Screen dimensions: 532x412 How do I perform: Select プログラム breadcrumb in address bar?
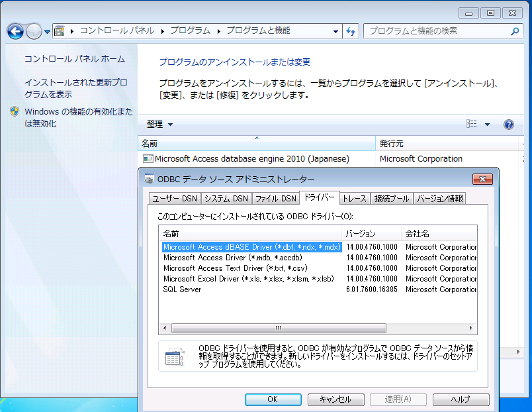pos(191,30)
